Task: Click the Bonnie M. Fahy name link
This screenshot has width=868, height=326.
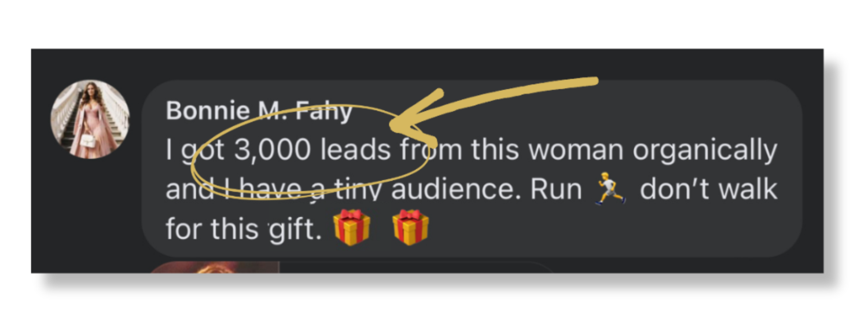Action: click(259, 111)
